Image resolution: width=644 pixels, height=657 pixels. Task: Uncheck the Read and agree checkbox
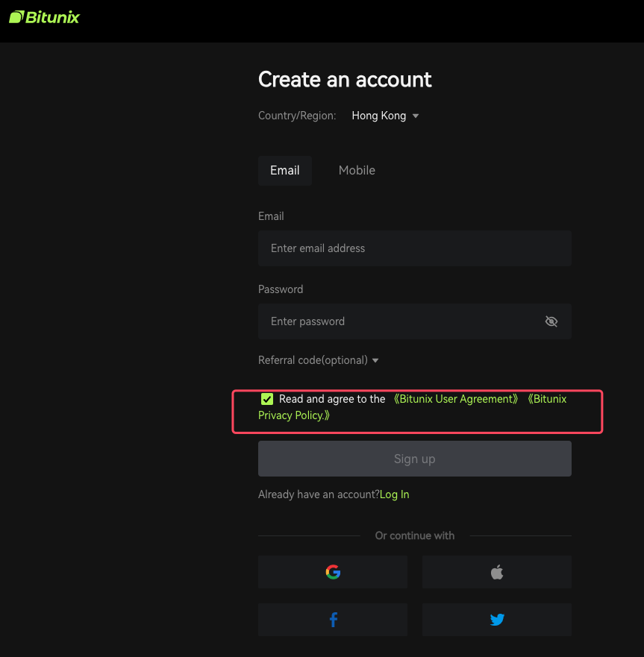267,399
